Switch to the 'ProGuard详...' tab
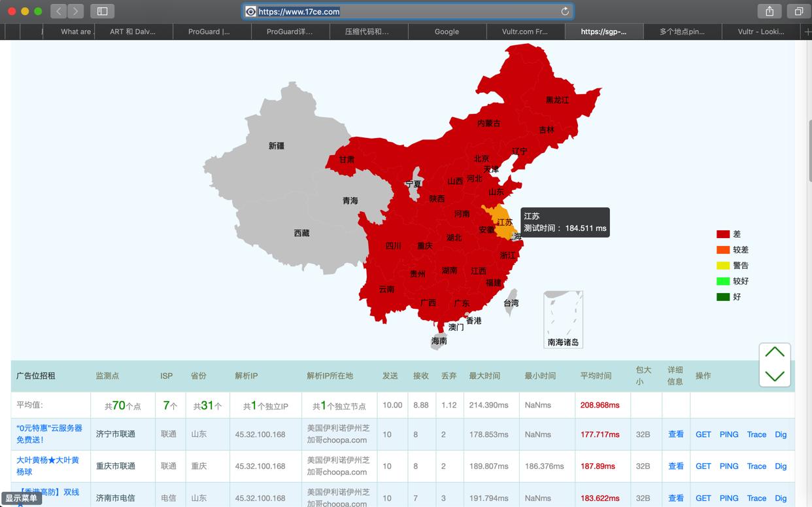This screenshot has height=507, width=812. (290, 31)
